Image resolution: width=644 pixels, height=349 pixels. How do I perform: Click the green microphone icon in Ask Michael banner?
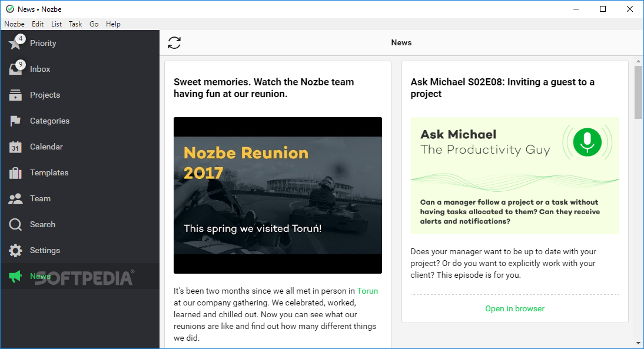click(x=587, y=142)
